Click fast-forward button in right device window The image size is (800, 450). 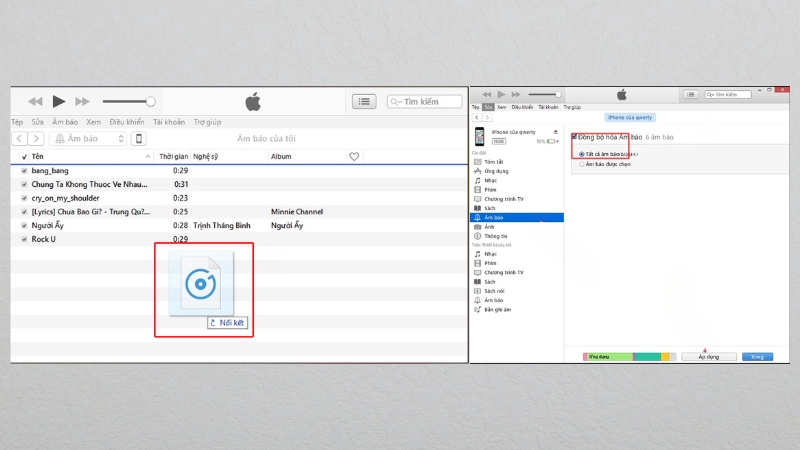click(516, 94)
